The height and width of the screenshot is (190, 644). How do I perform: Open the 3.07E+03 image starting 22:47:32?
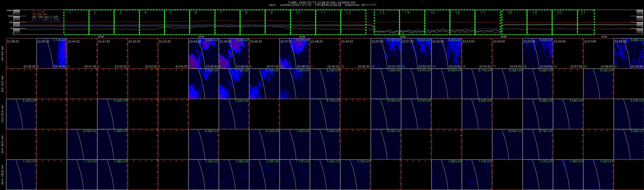click(x=294, y=53)
